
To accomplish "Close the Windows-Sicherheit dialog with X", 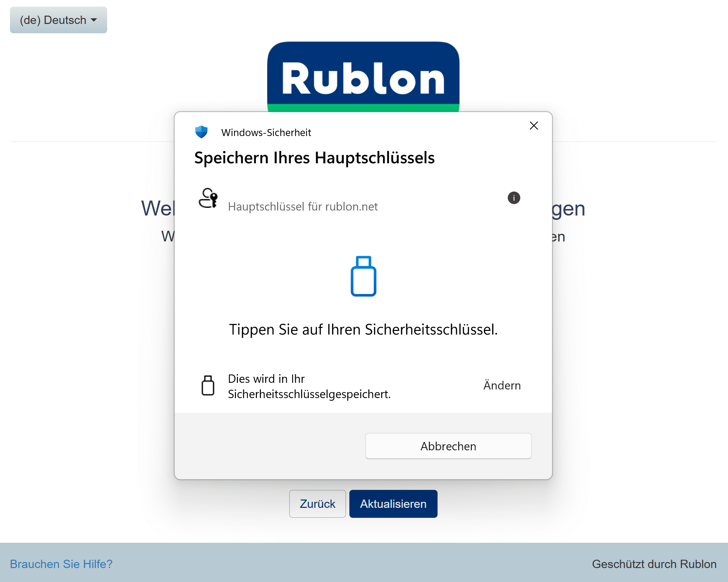I will point(533,126).
